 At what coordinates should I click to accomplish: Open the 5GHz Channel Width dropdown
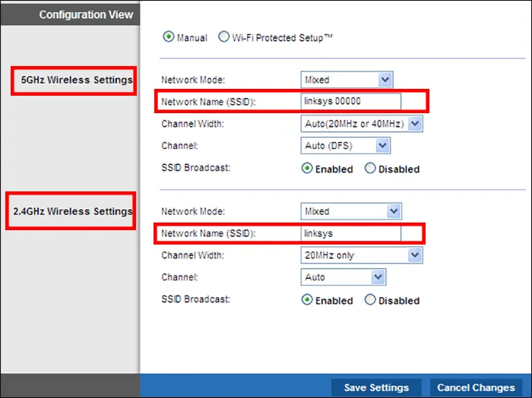tap(362, 124)
